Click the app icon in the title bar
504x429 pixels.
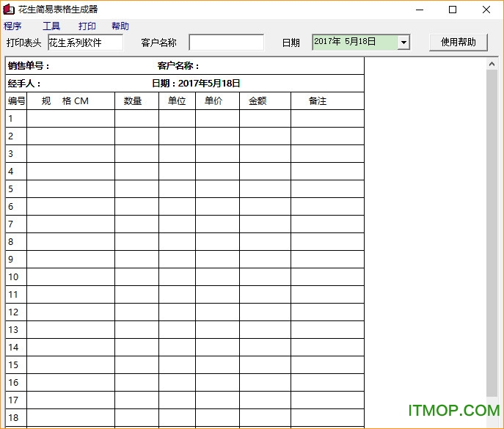pyautogui.click(x=9, y=10)
